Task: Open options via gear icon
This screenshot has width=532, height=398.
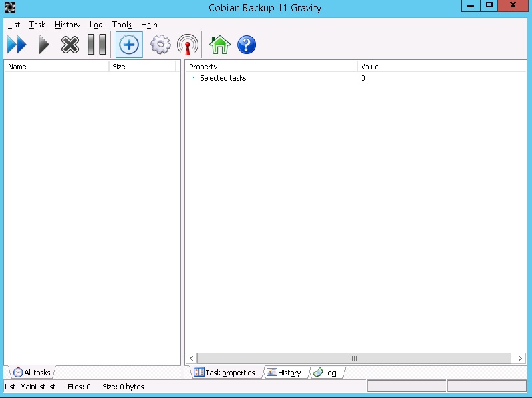Action: 160,45
